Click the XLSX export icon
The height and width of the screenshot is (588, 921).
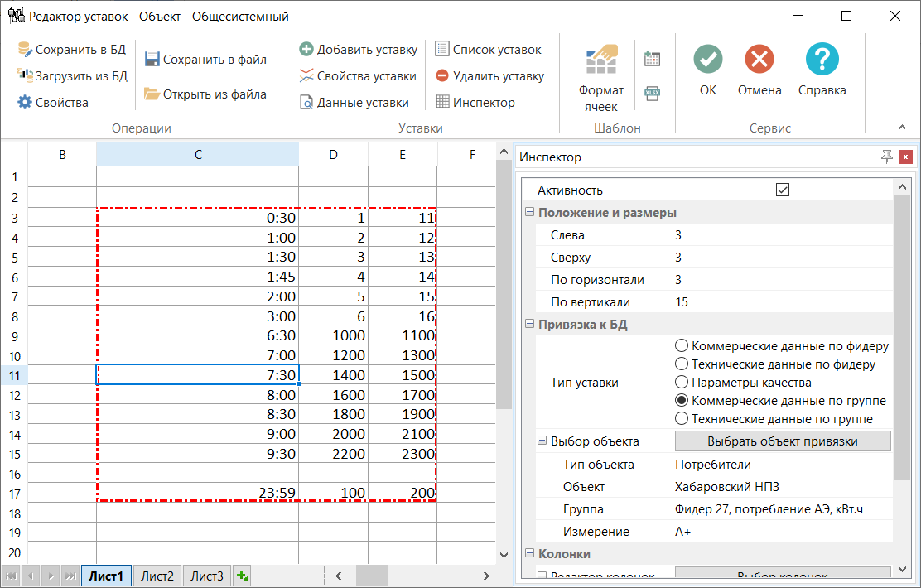pos(652,94)
